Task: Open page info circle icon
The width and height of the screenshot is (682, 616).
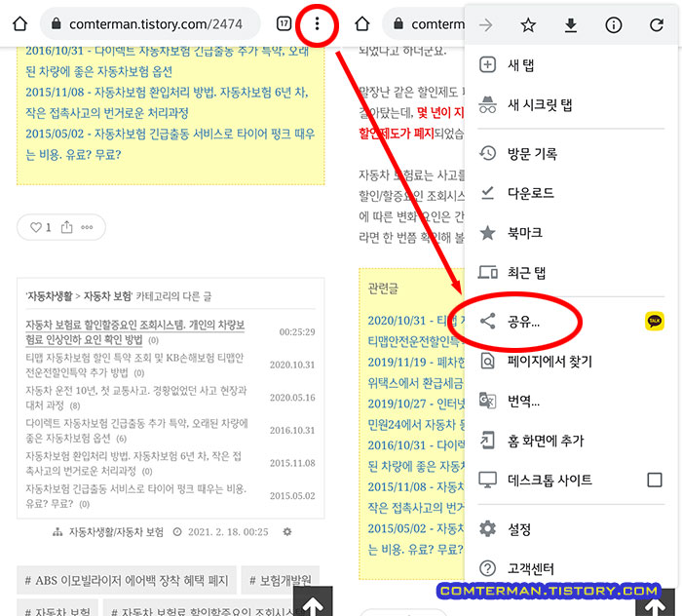Action: pos(613,25)
